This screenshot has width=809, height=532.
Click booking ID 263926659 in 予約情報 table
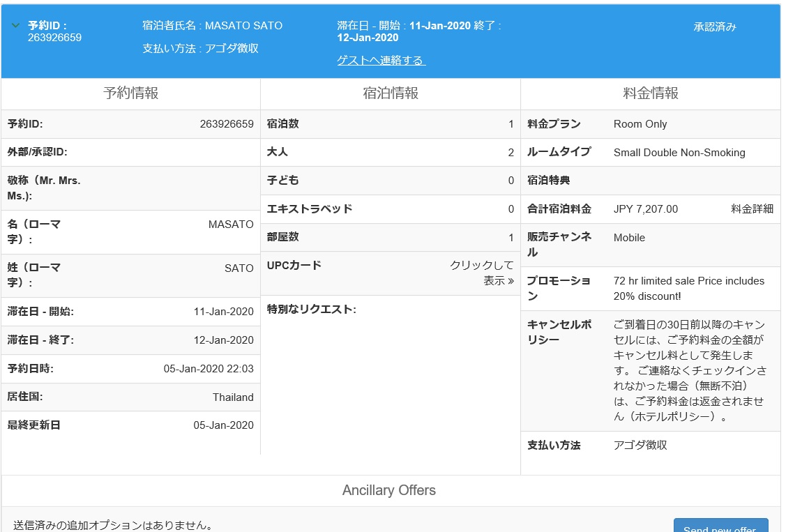(226, 124)
